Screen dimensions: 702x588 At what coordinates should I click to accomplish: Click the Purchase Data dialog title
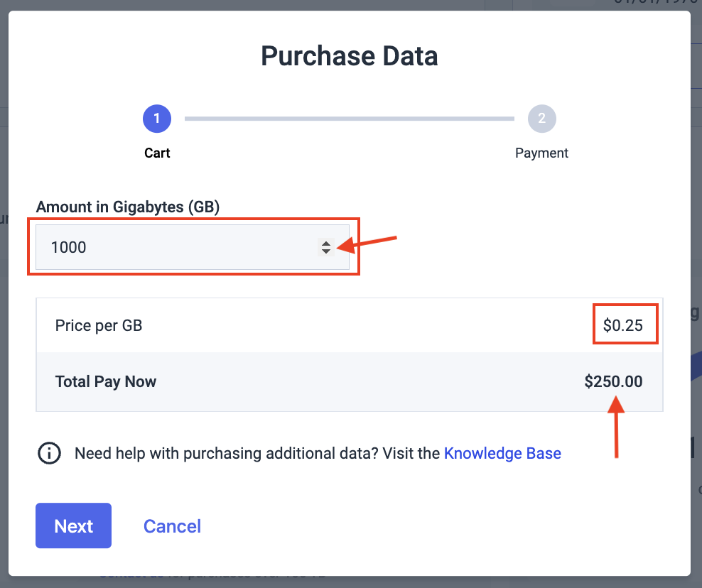(x=349, y=55)
